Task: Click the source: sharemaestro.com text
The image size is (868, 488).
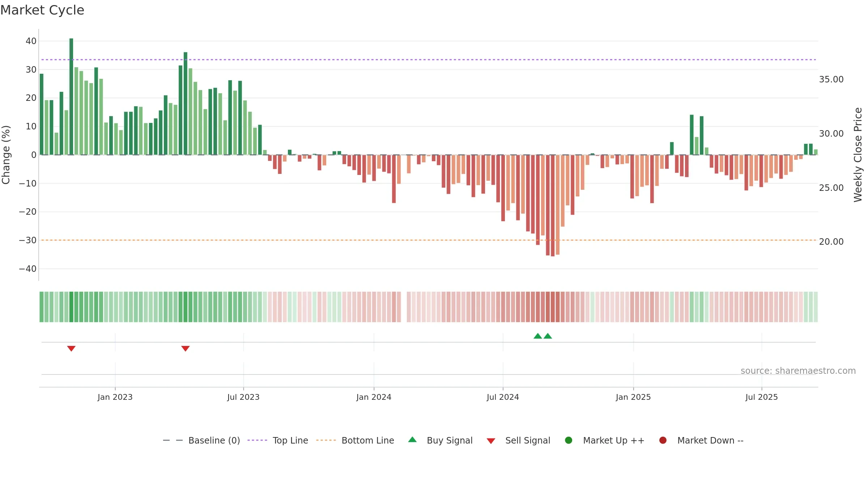Action: pos(798,371)
